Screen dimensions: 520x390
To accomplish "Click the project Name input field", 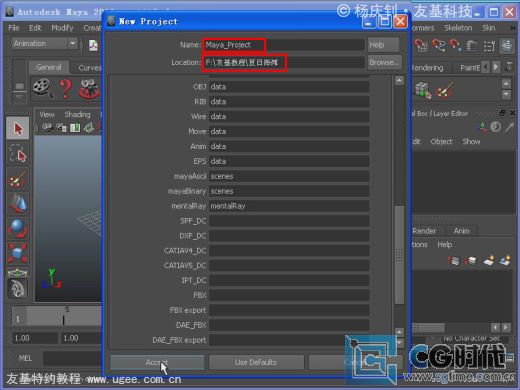I will tap(284, 45).
